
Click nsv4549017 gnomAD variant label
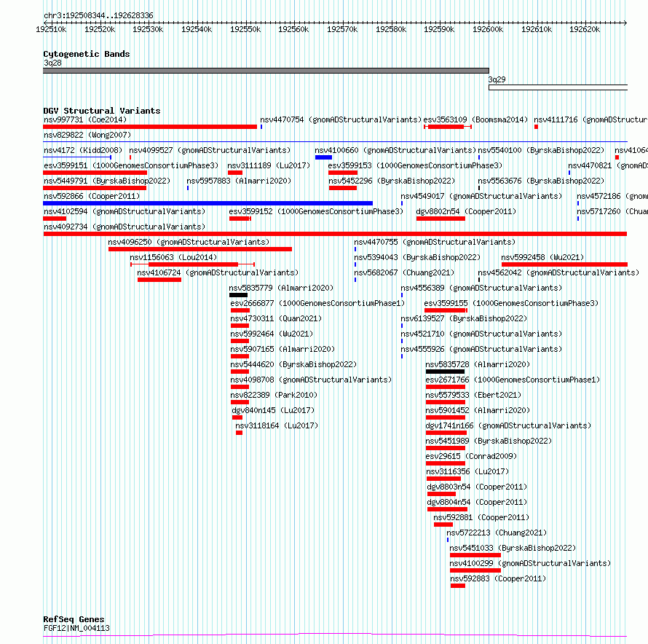[481, 196]
